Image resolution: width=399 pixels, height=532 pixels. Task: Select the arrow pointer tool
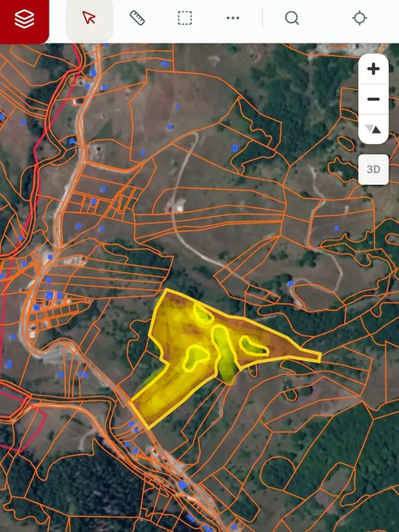(x=89, y=19)
